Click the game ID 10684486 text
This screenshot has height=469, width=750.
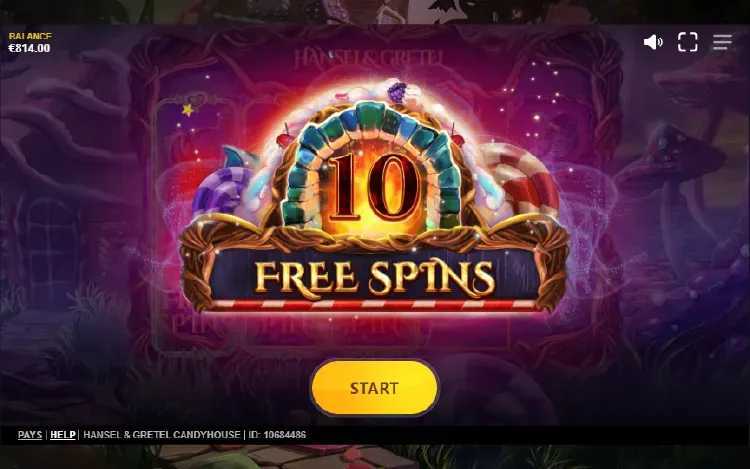tap(277, 435)
